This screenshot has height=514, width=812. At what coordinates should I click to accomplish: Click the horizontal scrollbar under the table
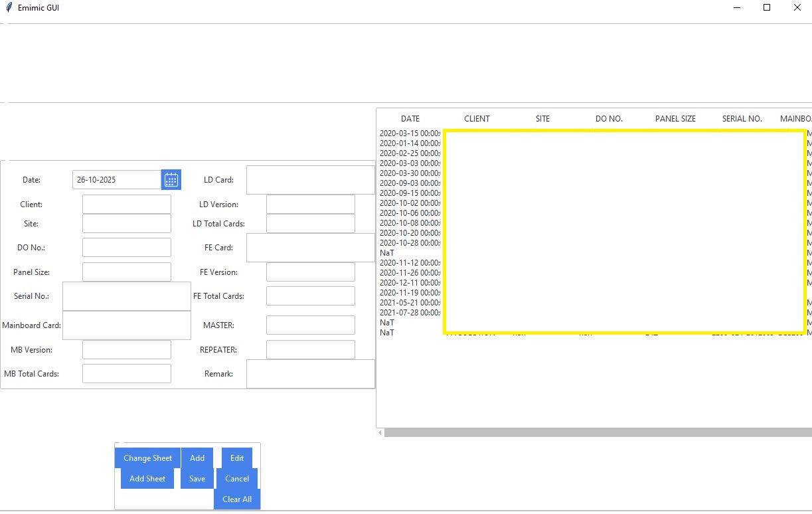(598, 433)
